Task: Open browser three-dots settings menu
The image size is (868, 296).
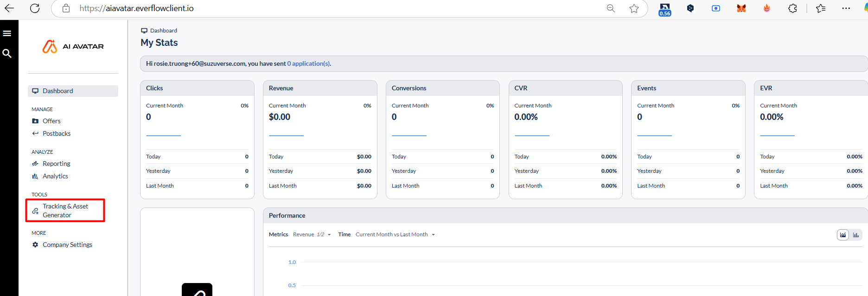Action: [846, 8]
